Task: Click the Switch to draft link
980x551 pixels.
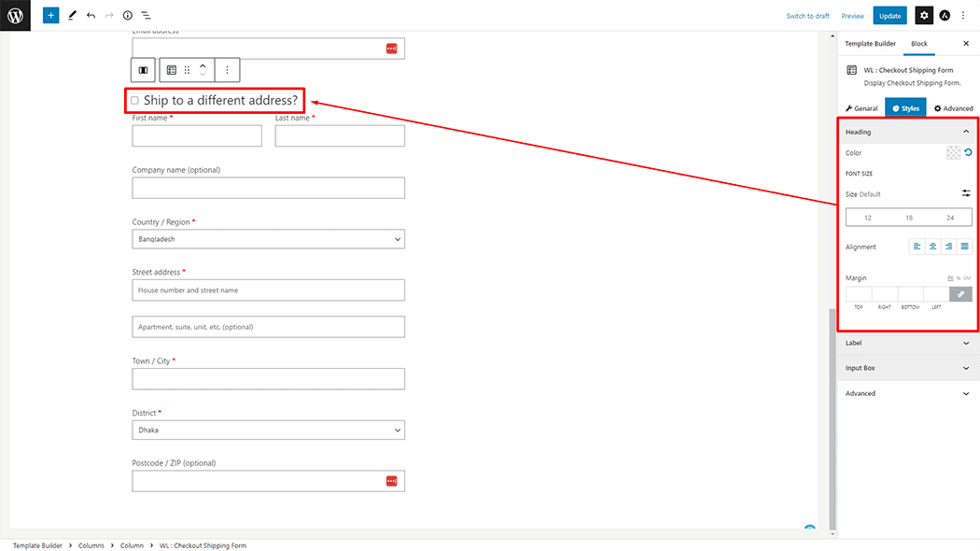Action: (x=807, y=16)
